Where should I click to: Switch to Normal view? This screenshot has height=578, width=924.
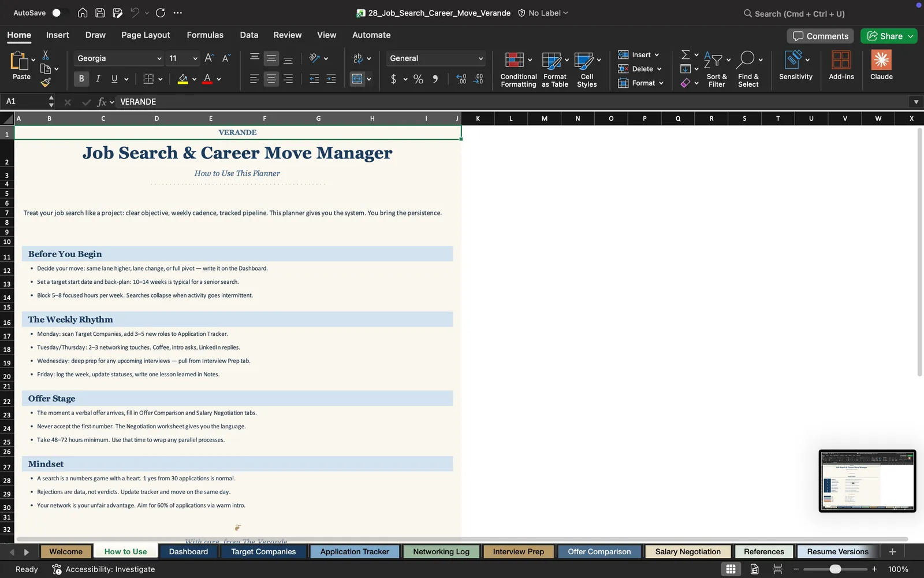[731, 569]
